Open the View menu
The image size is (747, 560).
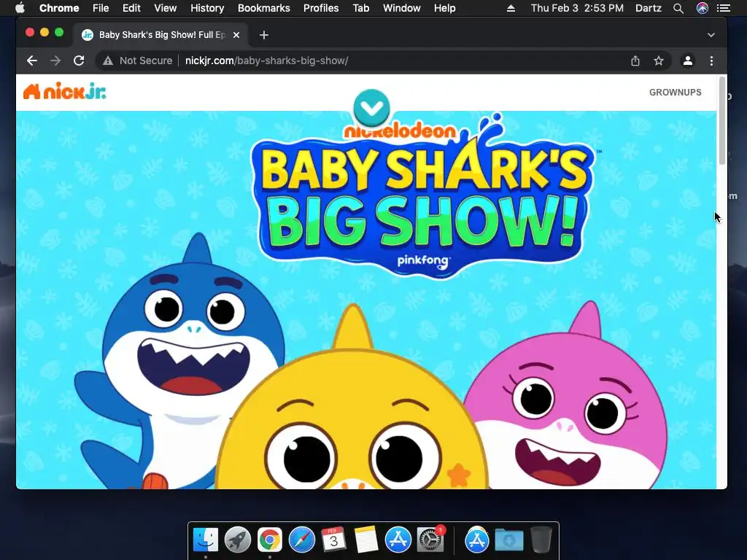[x=166, y=8]
